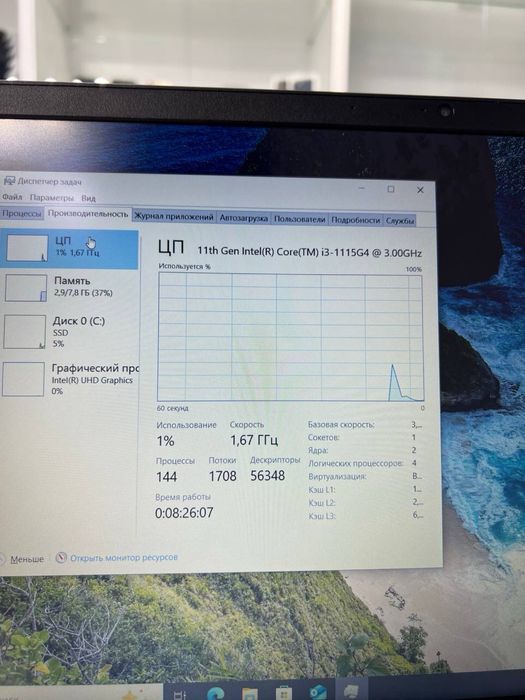Click the CPU mini-graph thumbnail
525x700 pixels.
[x=27, y=248]
